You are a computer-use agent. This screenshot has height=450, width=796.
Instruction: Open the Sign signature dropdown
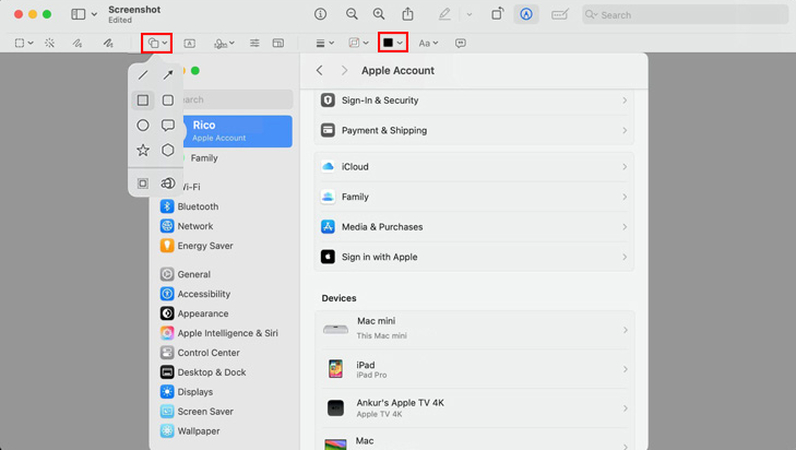(x=224, y=43)
